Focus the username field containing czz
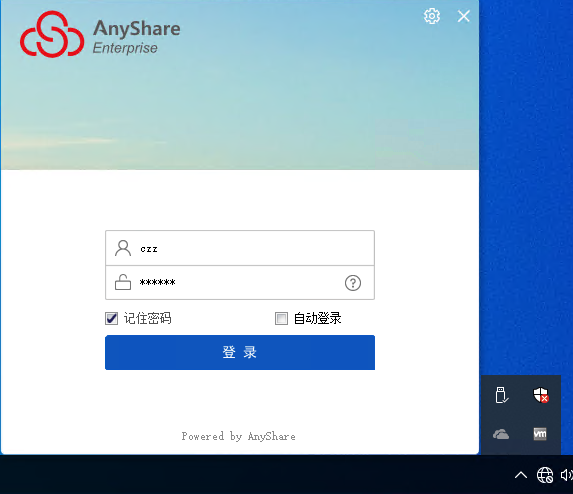This screenshot has width=573, height=494. pos(240,248)
